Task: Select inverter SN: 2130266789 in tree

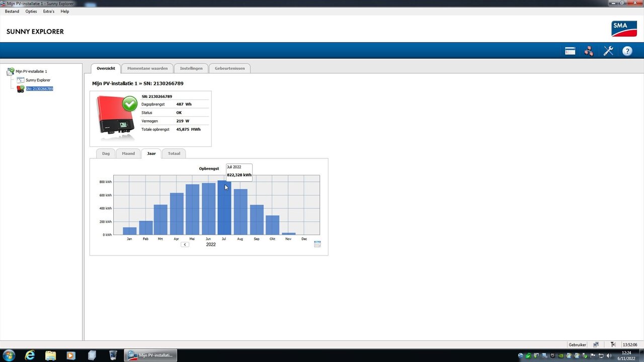Action: (39, 88)
